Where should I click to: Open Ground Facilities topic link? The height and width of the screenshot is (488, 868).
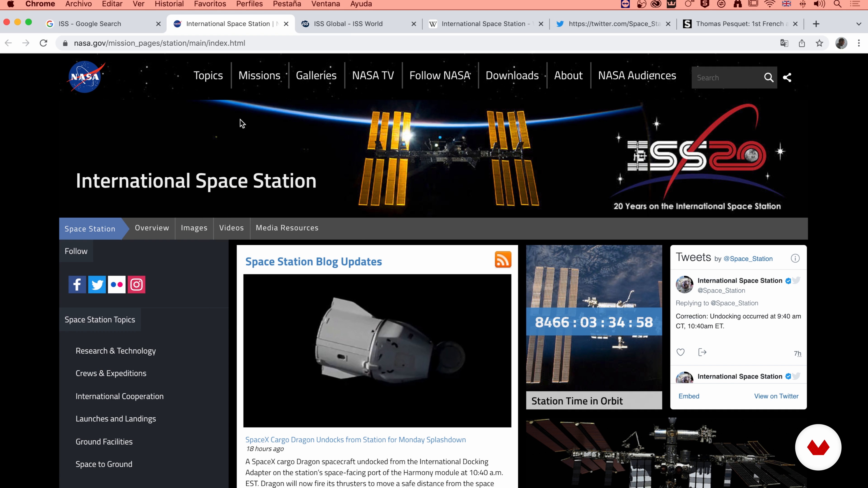click(x=104, y=442)
